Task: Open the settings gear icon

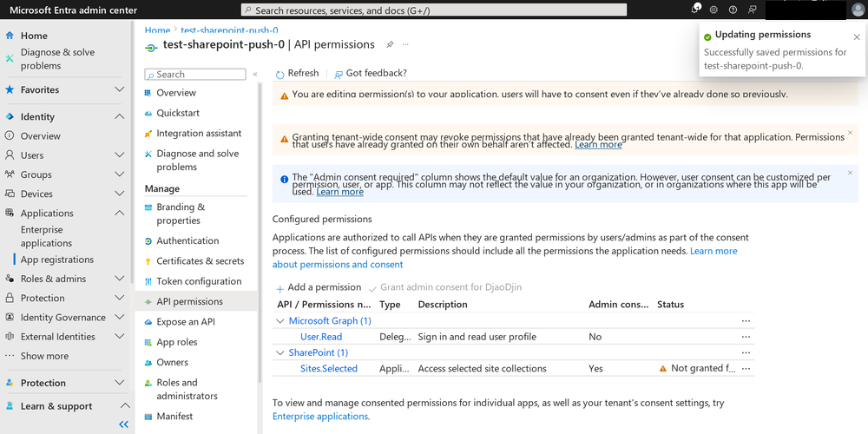Action: pyautogui.click(x=714, y=10)
